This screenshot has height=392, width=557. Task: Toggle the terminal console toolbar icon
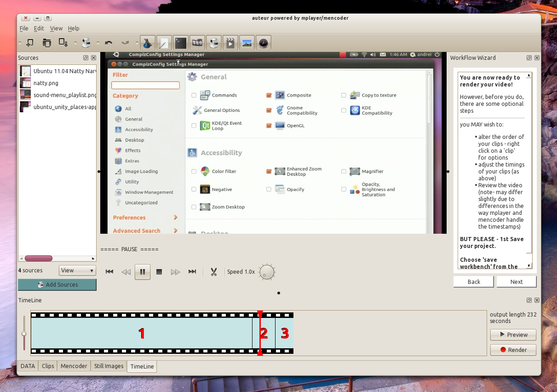(x=181, y=43)
